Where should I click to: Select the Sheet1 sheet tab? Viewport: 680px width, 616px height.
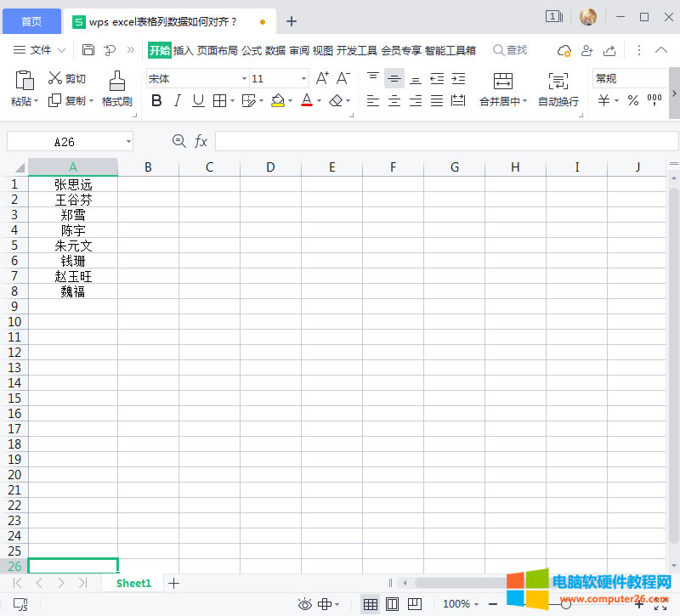(133, 583)
